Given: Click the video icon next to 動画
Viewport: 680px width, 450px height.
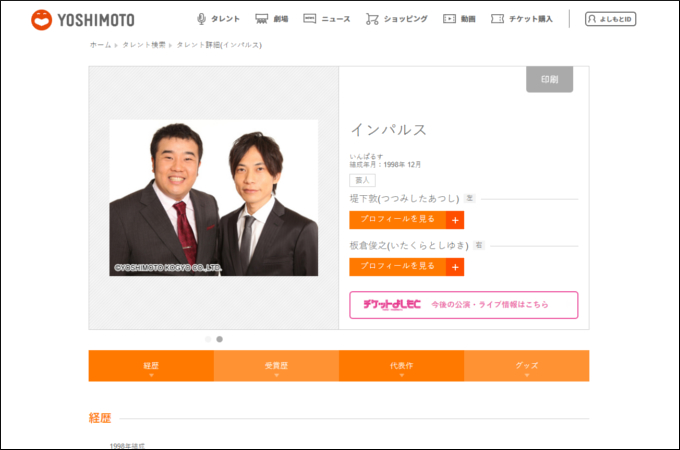Looking at the screenshot, I should 449,19.
